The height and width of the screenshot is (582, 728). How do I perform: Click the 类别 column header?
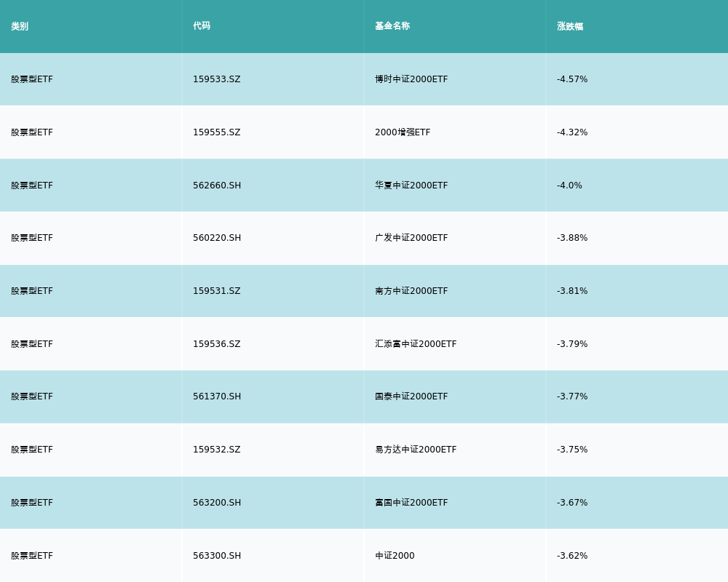click(x=20, y=26)
